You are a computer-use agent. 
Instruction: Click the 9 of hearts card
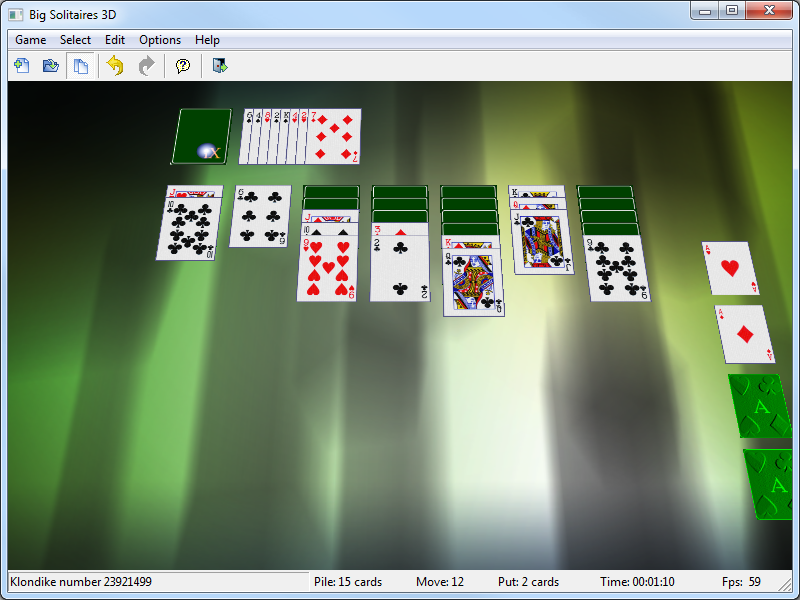327,268
